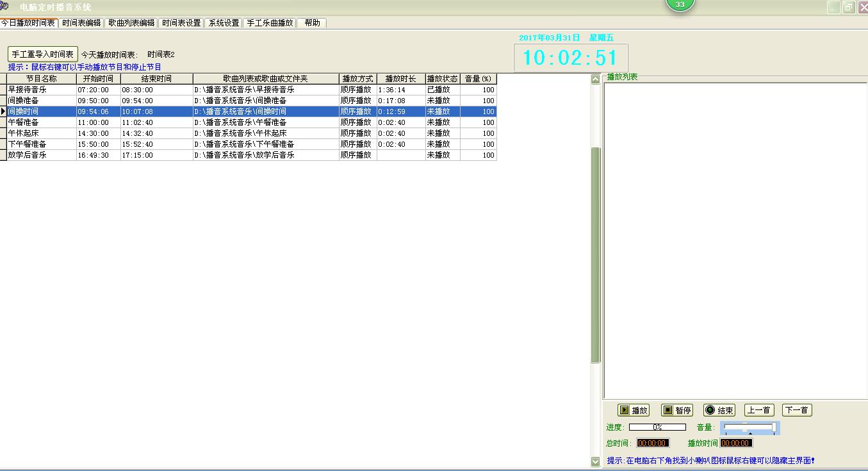Click the end time 15:52:40 cell
The image size is (868, 471).
coord(157,144)
